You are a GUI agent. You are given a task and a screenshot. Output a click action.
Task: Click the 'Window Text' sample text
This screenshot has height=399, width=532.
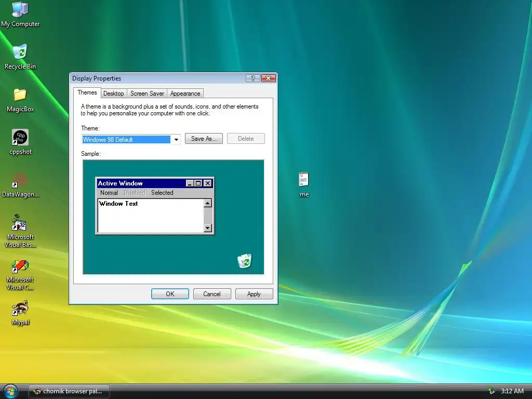(119, 204)
